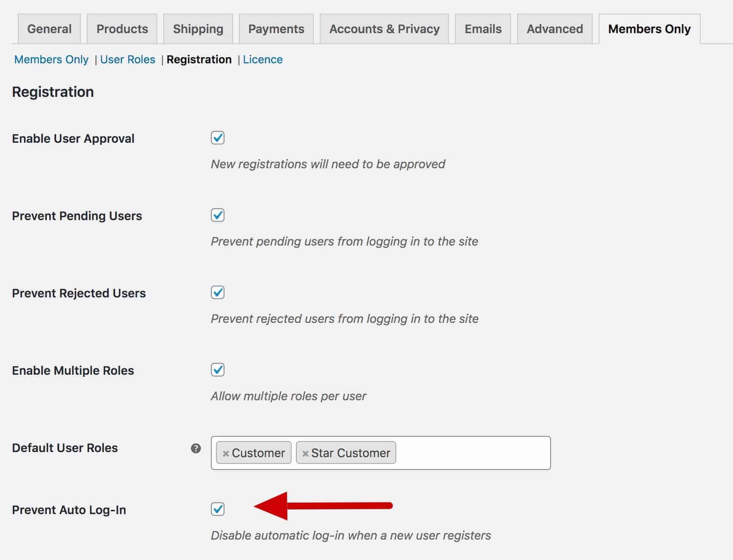The image size is (733, 560).
Task: Go to the Shipping tab
Action: pyautogui.click(x=198, y=28)
